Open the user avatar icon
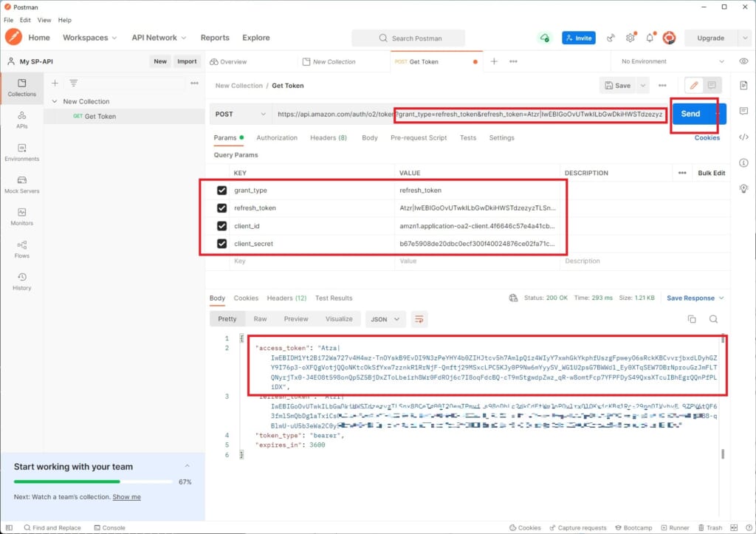Image resolution: width=756 pixels, height=534 pixels. coord(669,38)
